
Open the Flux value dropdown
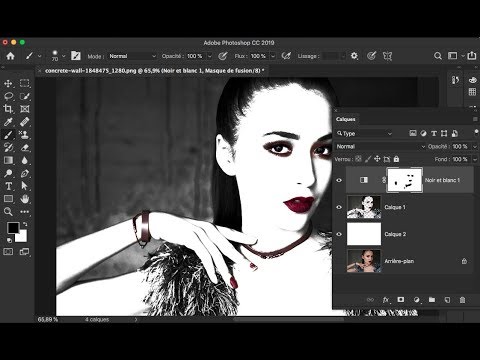point(273,56)
